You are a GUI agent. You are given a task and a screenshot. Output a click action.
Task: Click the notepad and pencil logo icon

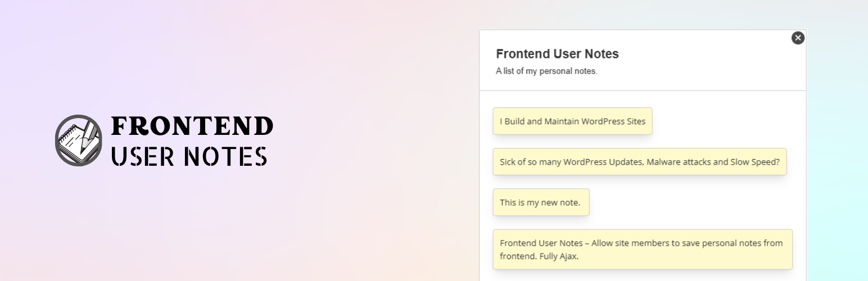78,140
